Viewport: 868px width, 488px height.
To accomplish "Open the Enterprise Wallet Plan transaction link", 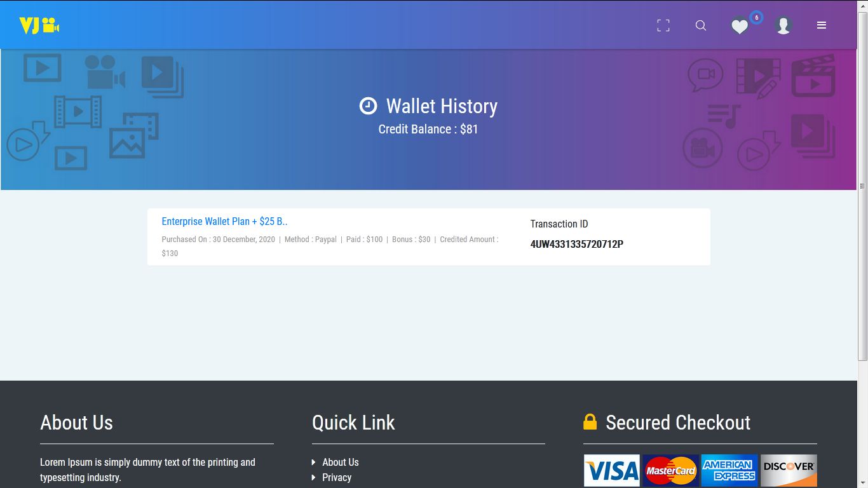I will point(225,221).
